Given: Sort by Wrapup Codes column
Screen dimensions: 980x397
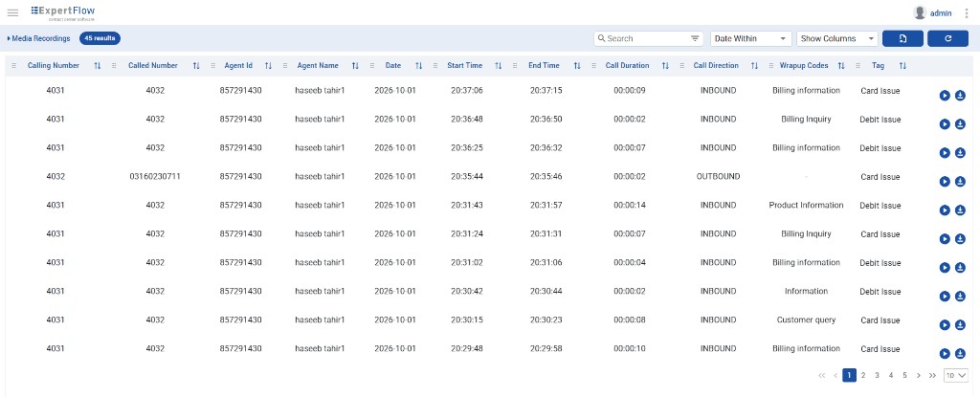Looking at the screenshot, I should coord(840,66).
